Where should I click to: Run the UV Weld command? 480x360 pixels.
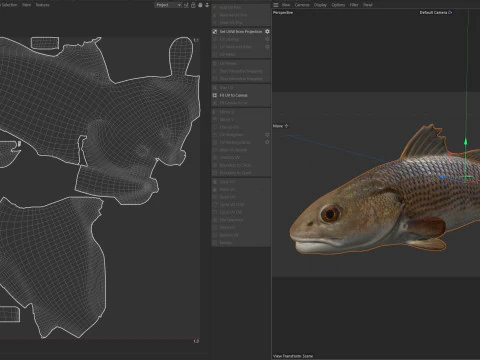click(x=228, y=55)
